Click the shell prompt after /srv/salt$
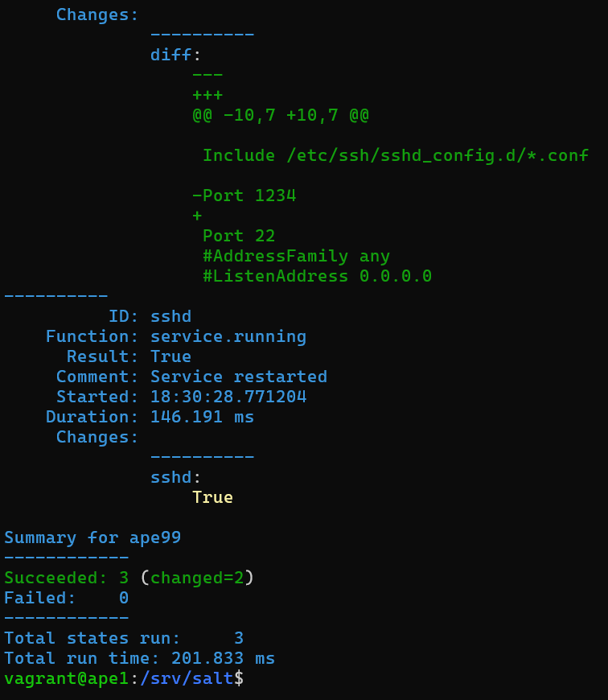This screenshot has width=608, height=700. pyautogui.click(x=249, y=678)
